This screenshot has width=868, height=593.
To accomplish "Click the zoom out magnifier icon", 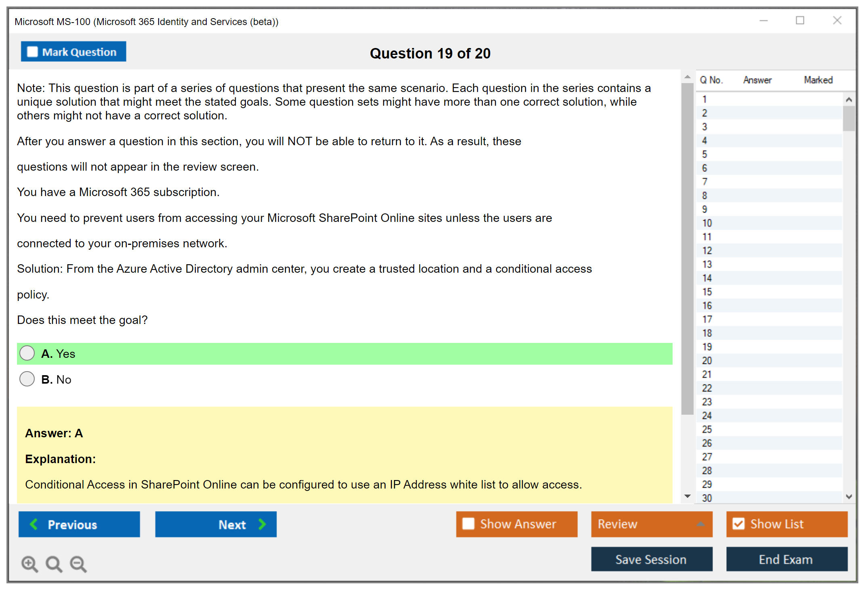I will [78, 564].
